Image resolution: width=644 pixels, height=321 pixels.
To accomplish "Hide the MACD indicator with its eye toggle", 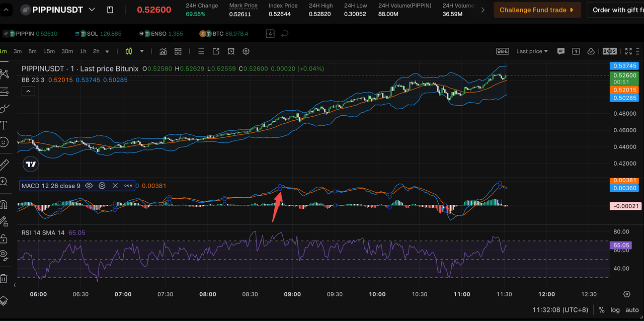I will pos(89,186).
